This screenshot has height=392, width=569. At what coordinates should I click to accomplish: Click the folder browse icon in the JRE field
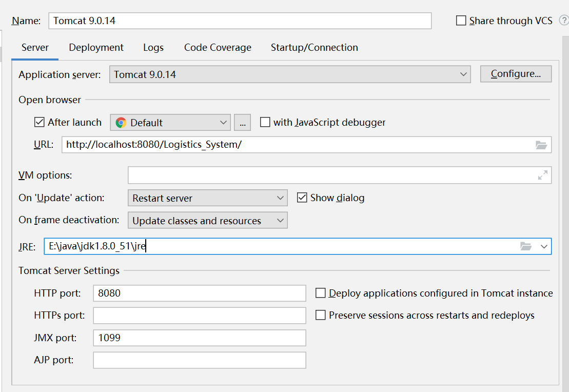point(525,246)
